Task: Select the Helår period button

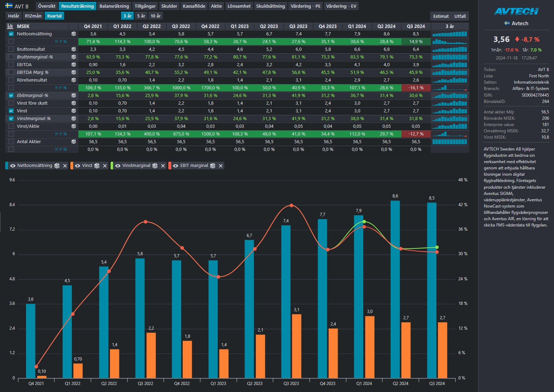Action: (x=14, y=16)
